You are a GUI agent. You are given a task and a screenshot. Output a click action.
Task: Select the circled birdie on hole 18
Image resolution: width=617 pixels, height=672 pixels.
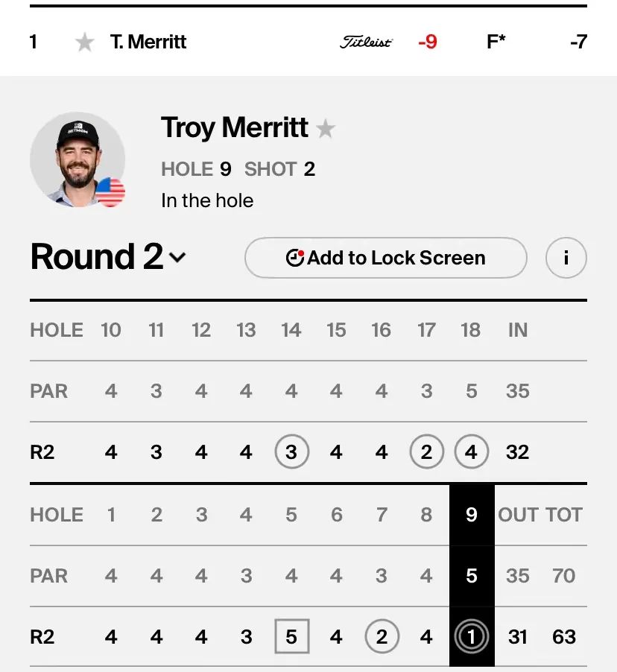coord(471,452)
